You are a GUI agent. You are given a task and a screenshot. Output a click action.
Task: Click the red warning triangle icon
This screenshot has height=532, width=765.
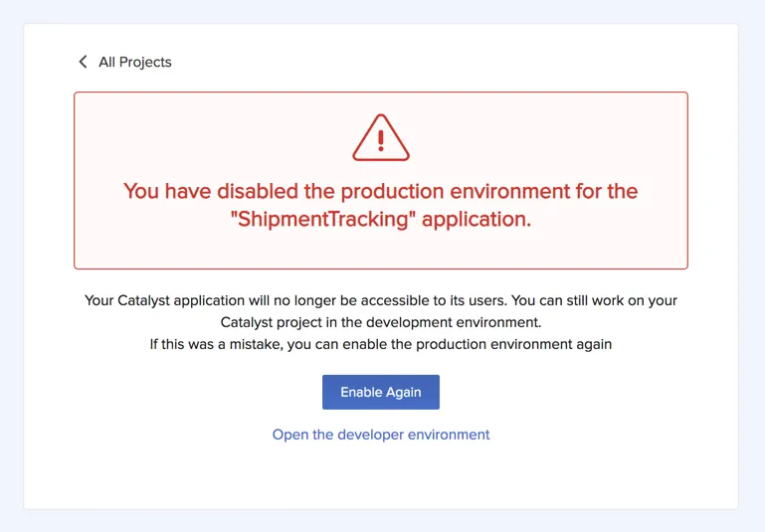coord(381,137)
